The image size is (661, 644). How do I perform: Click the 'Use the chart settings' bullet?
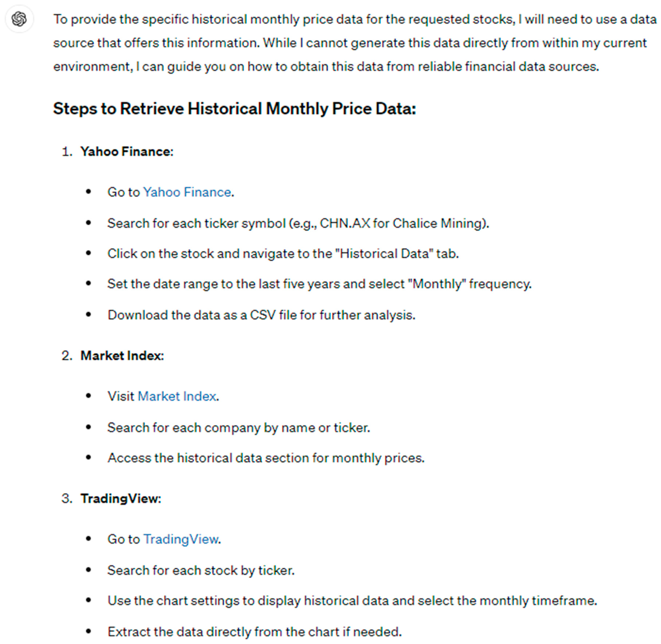[352, 601]
